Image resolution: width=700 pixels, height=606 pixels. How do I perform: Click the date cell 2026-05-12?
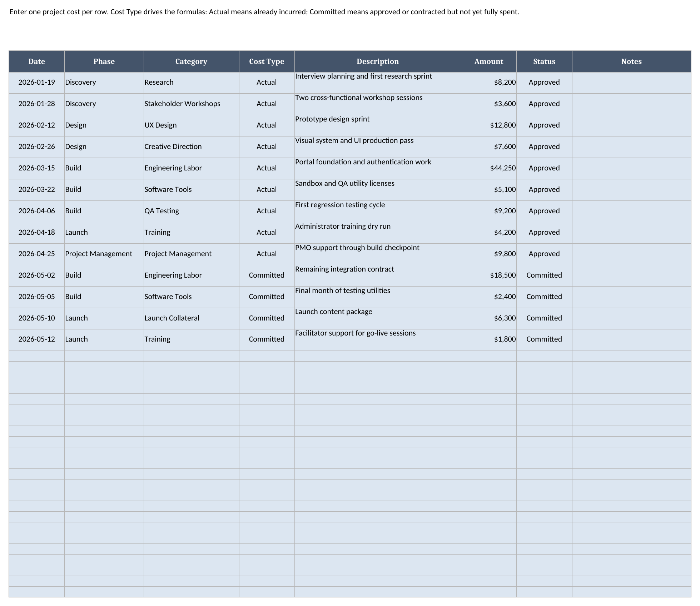(x=36, y=339)
